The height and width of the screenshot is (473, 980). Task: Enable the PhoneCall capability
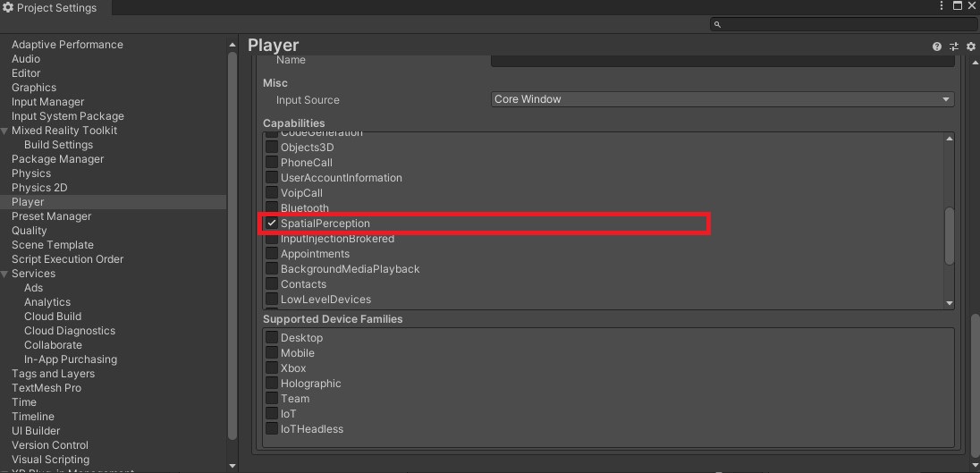[272, 162]
